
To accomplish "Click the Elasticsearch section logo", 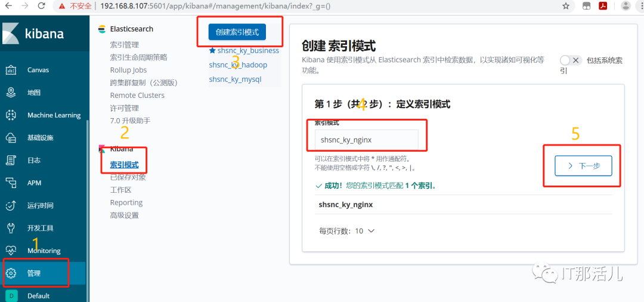I will [x=101, y=29].
